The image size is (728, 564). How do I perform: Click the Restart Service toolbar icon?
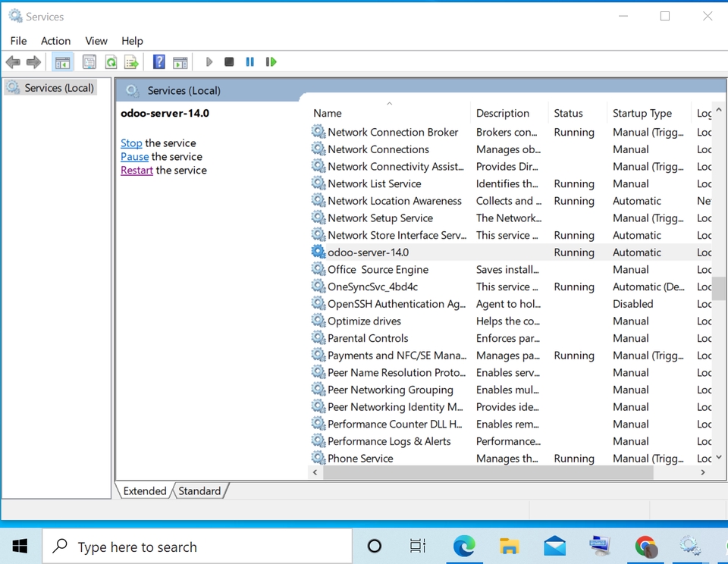271,62
